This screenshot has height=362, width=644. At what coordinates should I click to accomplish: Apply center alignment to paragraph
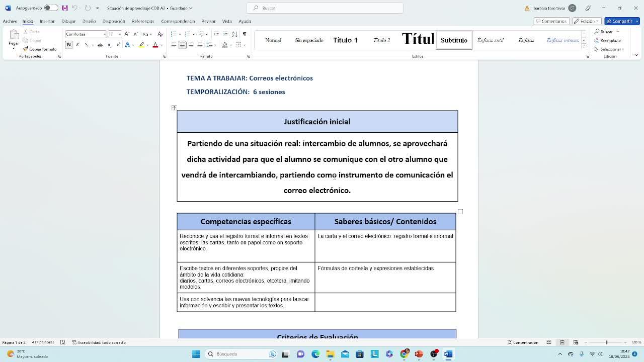182,45
